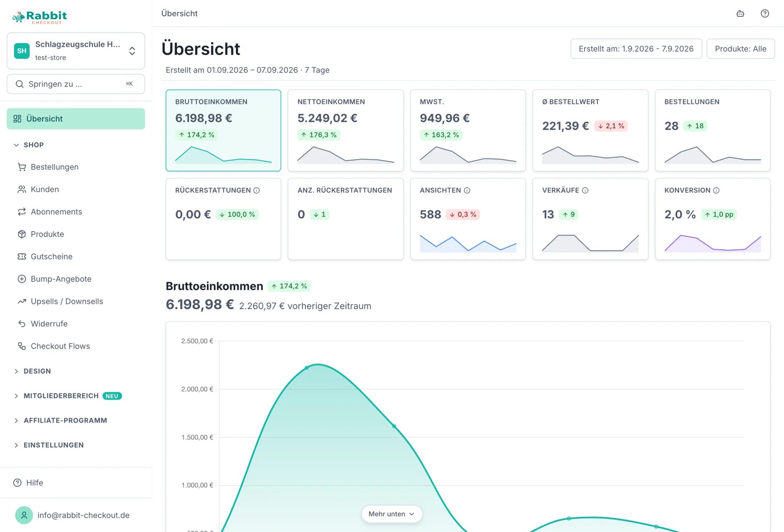
Task: Select the Verkäufe 13 card
Action: point(591,219)
